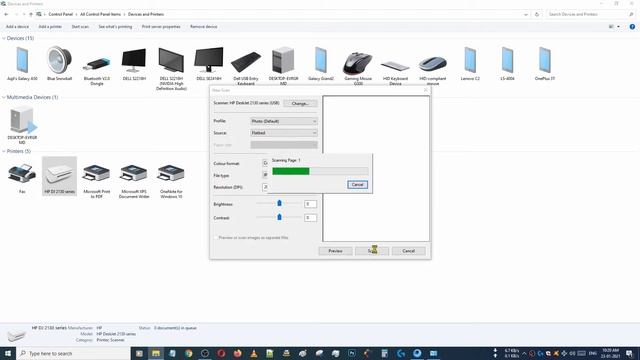
Task: Cancel the scanning progress popup
Action: [358, 184]
